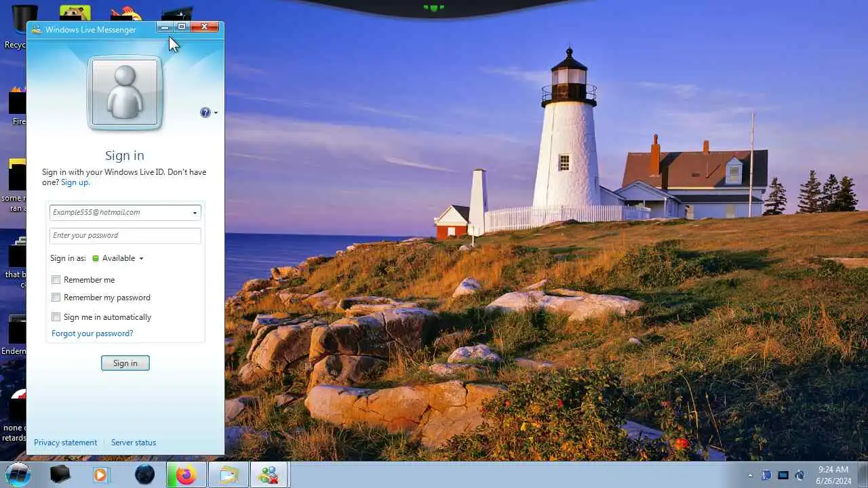Open the 'Available' status dropdown
868x488 pixels.
click(x=118, y=258)
